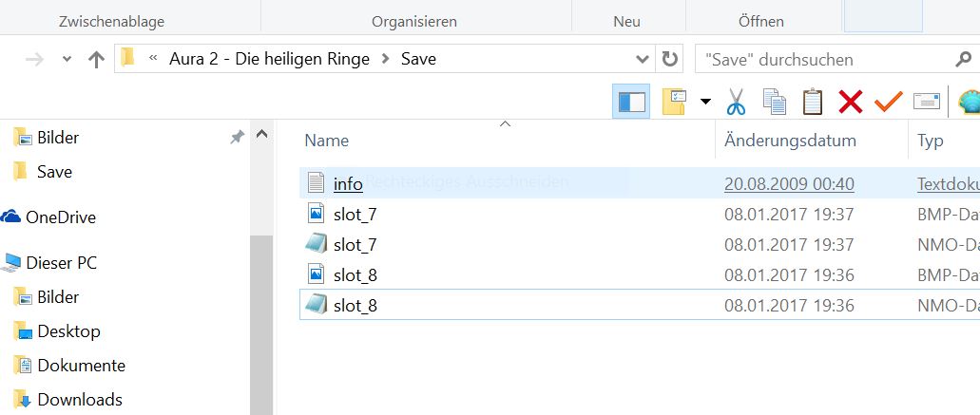Select the info text file

click(348, 184)
